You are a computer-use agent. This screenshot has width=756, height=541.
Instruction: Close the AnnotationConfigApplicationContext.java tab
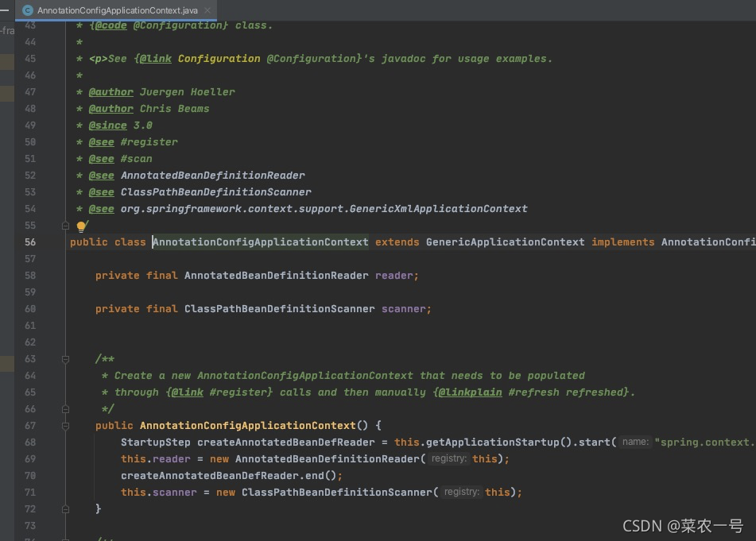click(x=207, y=10)
